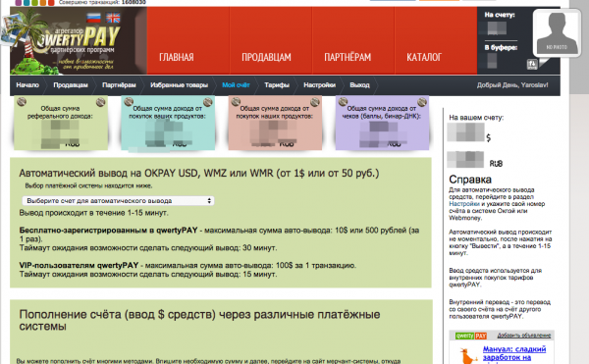The width and height of the screenshot is (589, 364).
Task: Click the Бесплатно-зарегистрированным в qwertyPAY text
Action: point(108,230)
